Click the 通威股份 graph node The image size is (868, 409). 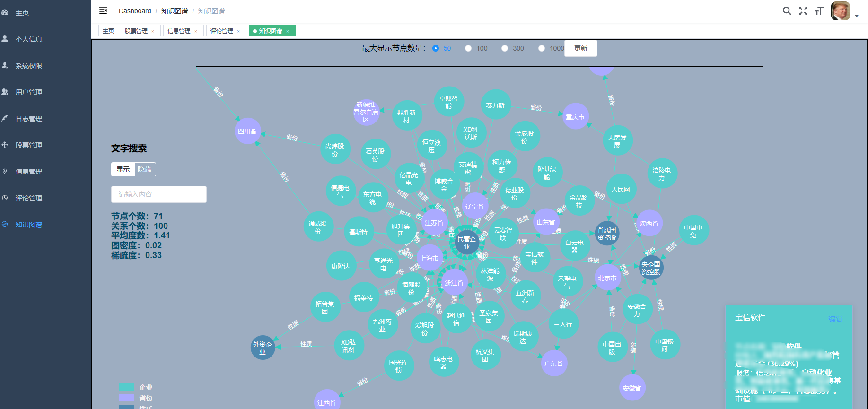tap(318, 227)
